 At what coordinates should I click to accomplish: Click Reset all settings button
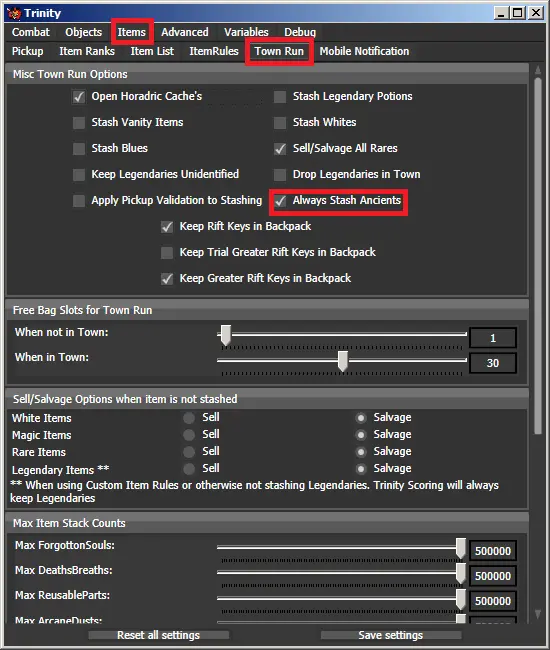158,635
